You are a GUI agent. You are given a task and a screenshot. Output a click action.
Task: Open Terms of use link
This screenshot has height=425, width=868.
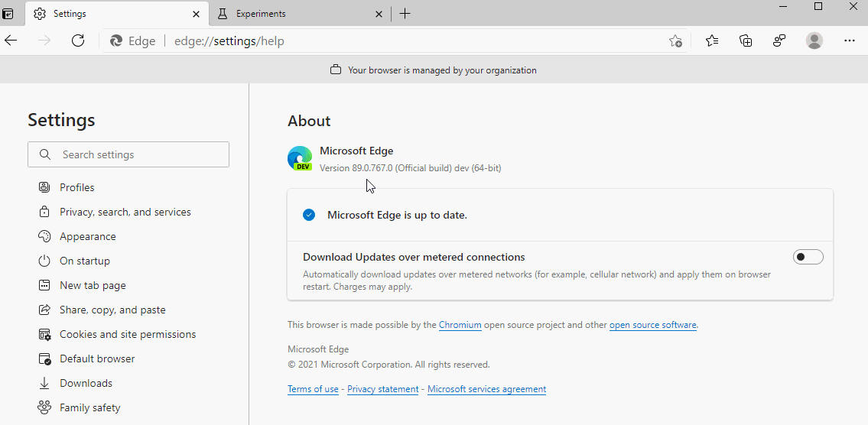click(313, 389)
